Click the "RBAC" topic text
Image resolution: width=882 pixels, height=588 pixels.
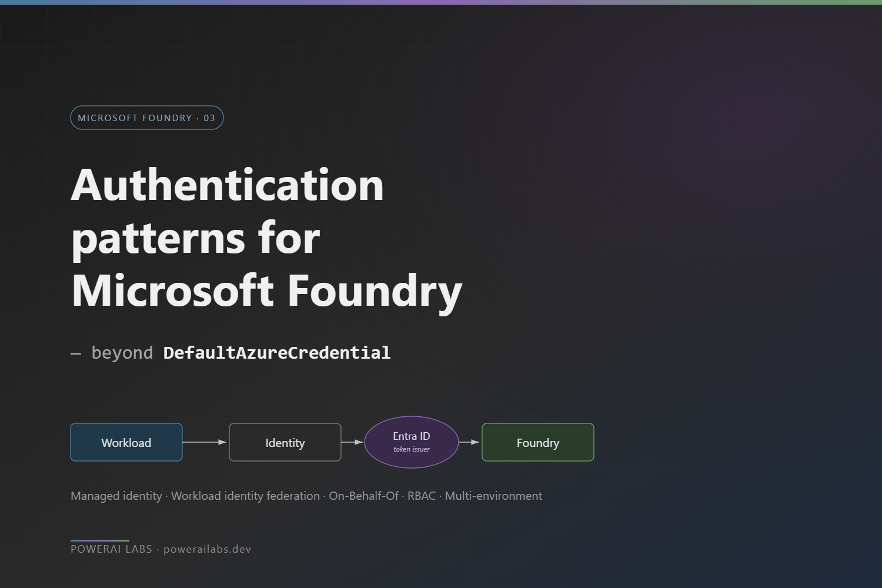pyautogui.click(x=422, y=496)
